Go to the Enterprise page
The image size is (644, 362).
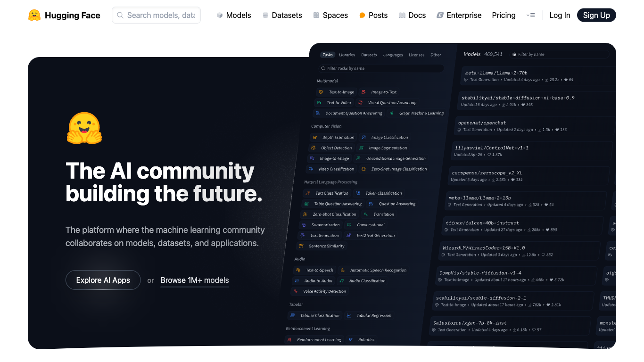coord(459,15)
